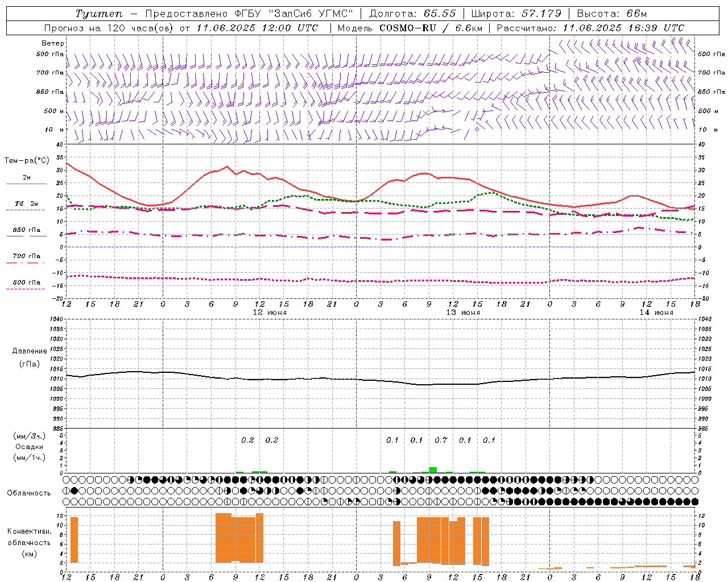Click the "Высота: 66м" elevation value
Screen dimensions: 728x582
coord(612,14)
